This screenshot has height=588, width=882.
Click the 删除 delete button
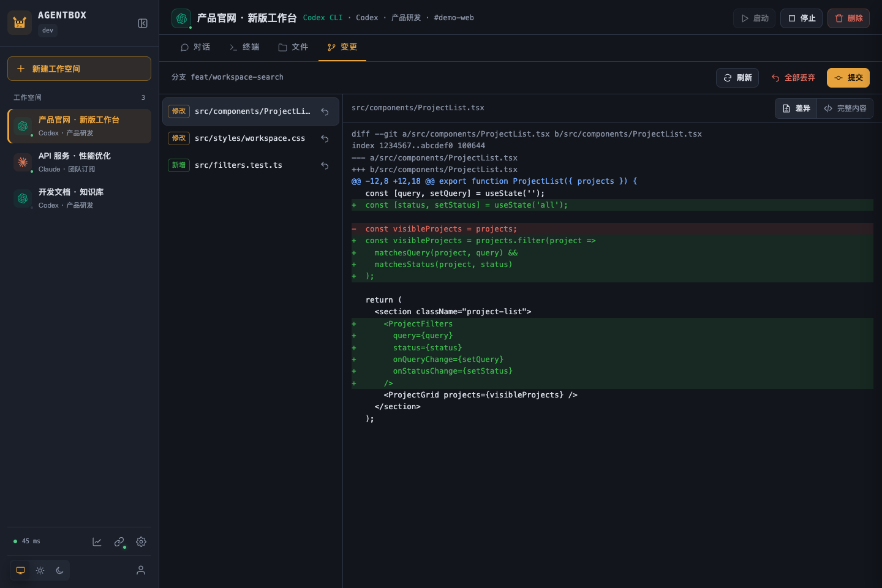click(x=848, y=18)
